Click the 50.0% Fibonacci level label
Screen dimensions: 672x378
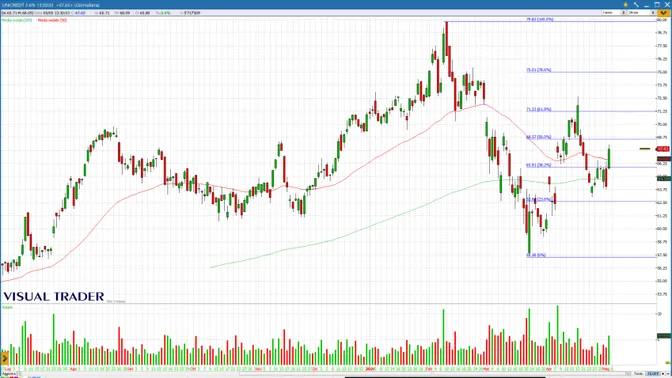[x=539, y=137]
